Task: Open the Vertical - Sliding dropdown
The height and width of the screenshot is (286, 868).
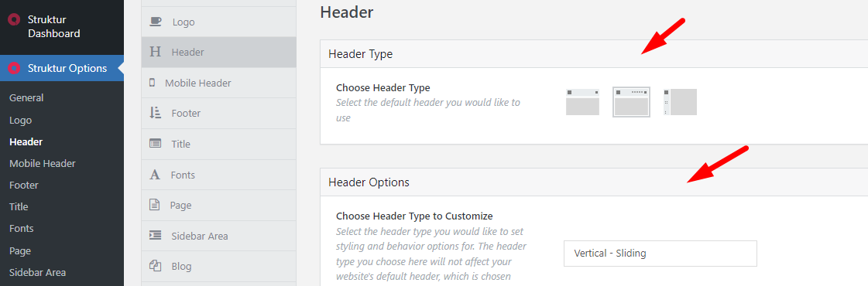Action: [660, 254]
